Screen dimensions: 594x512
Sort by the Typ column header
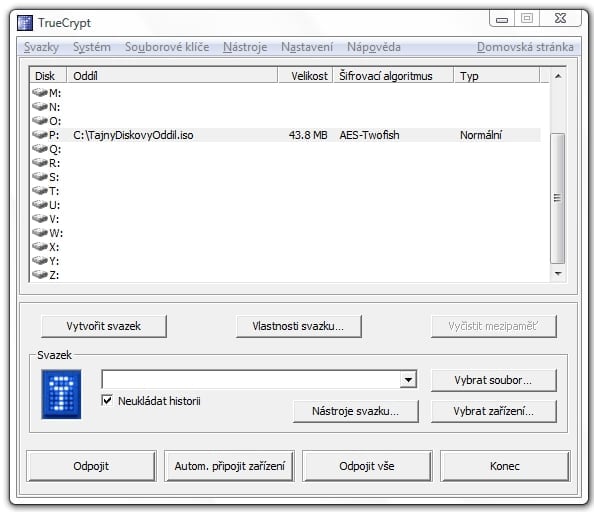[497, 76]
